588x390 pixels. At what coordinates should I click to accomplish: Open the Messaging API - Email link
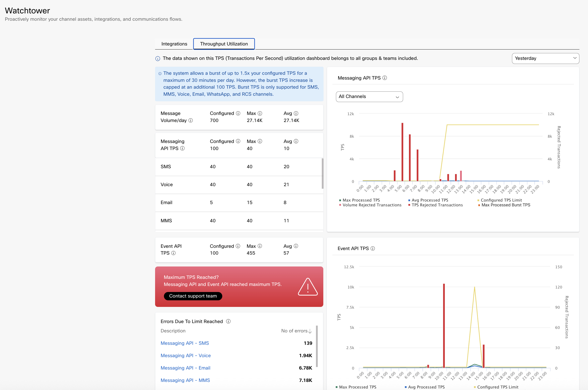[x=185, y=368]
